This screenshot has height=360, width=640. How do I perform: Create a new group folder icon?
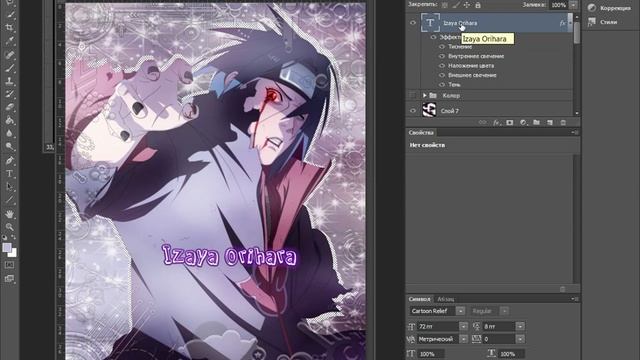536,122
